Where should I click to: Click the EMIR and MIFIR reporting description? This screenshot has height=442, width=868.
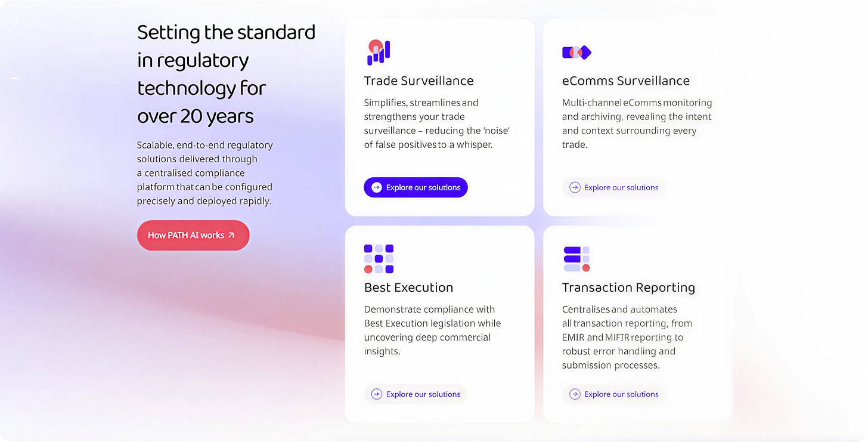click(627, 337)
